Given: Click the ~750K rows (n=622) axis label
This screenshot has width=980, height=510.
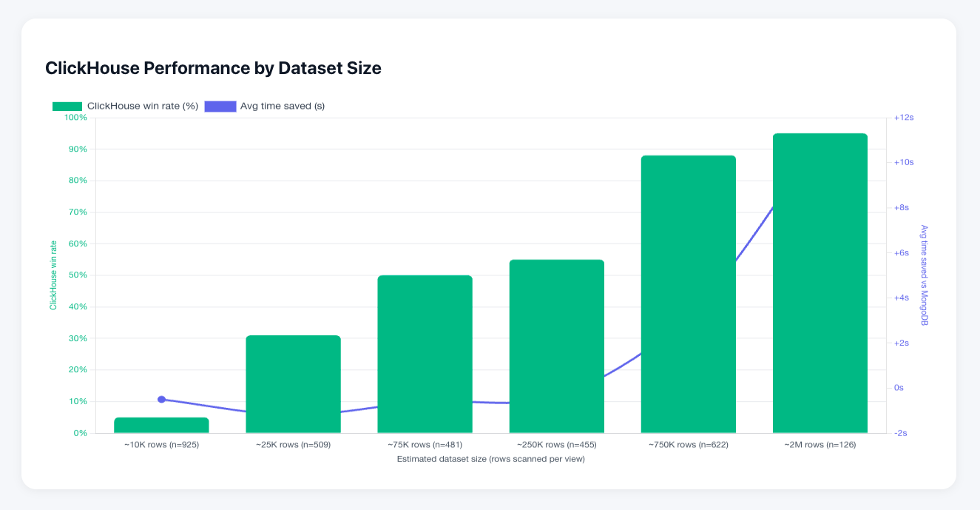Looking at the screenshot, I should tap(689, 445).
